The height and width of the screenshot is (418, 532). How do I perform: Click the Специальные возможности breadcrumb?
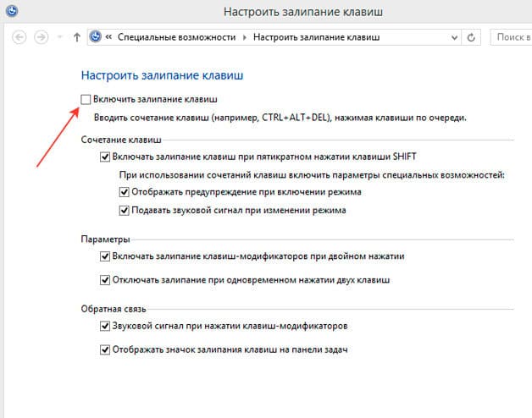177,37
